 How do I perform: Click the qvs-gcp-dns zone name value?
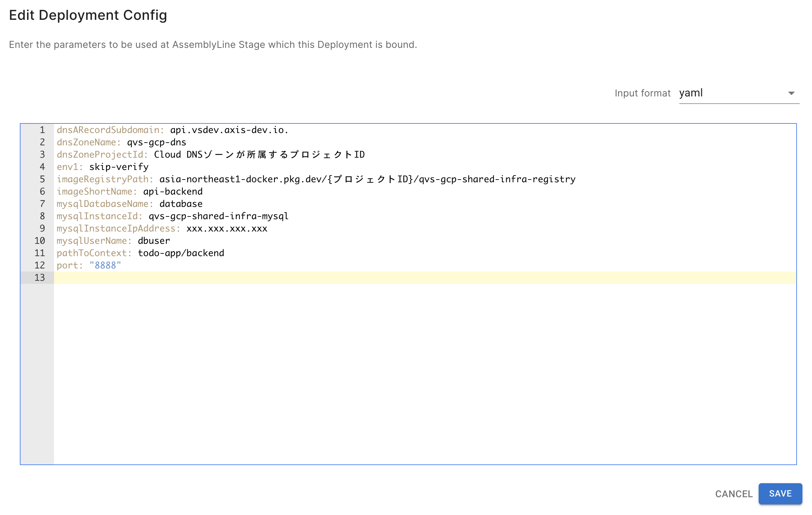(157, 142)
